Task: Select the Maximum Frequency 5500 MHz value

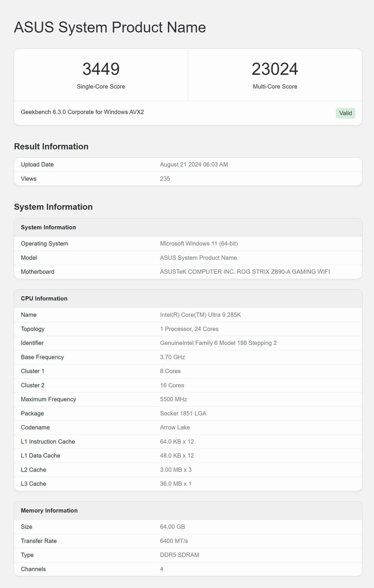Action: [x=173, y=399]
